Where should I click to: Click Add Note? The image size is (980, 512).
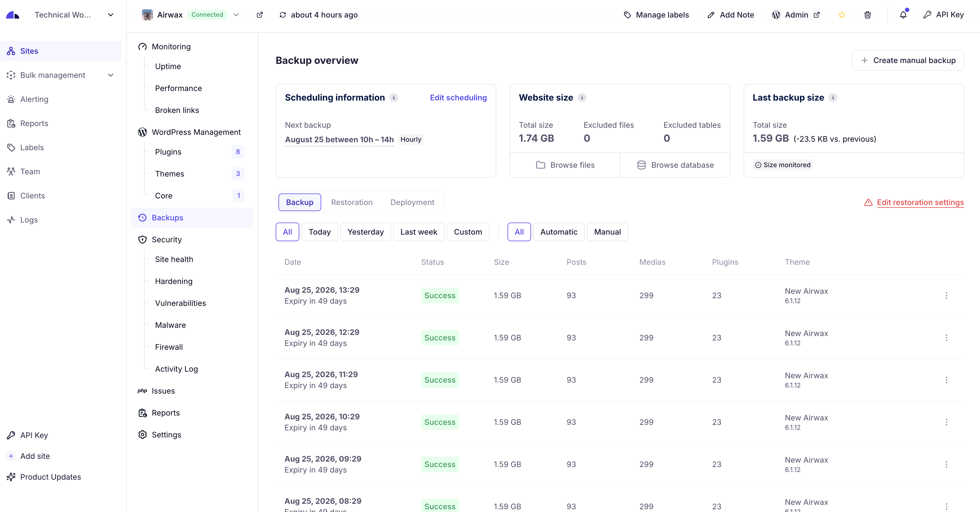click(x=731, y=15)
